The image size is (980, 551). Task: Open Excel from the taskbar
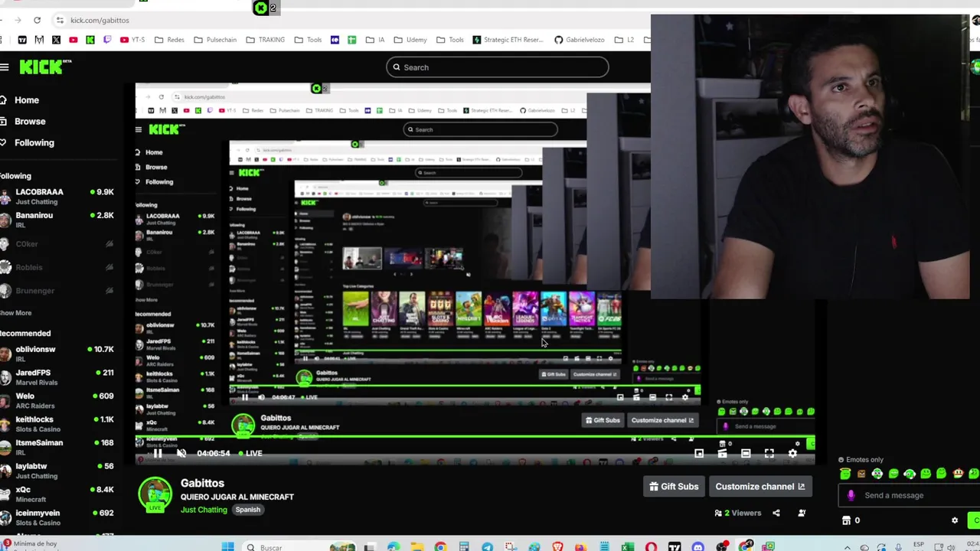[x=627, y=546]
